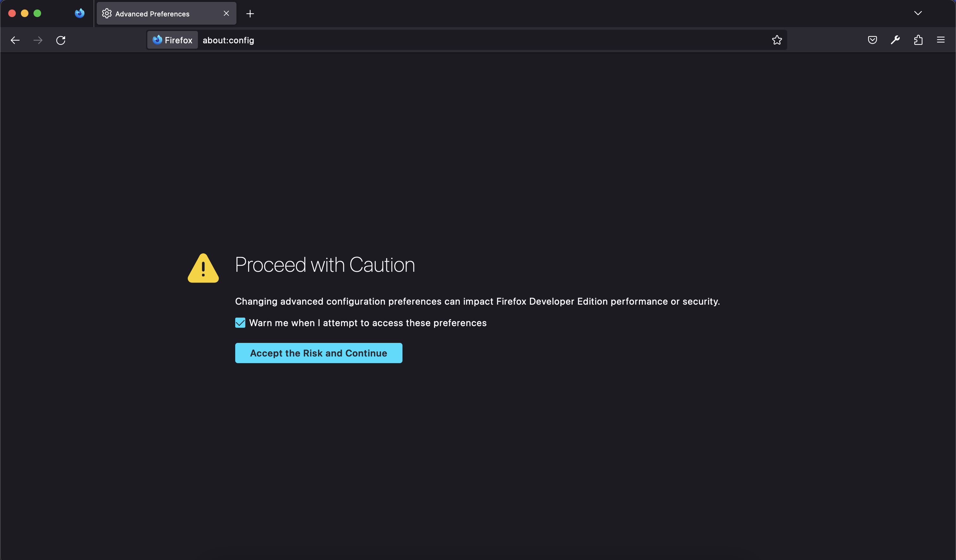Close the Advanced Preferences tab
The width and height of the screenshot is (956, 560).
(226, 14)
